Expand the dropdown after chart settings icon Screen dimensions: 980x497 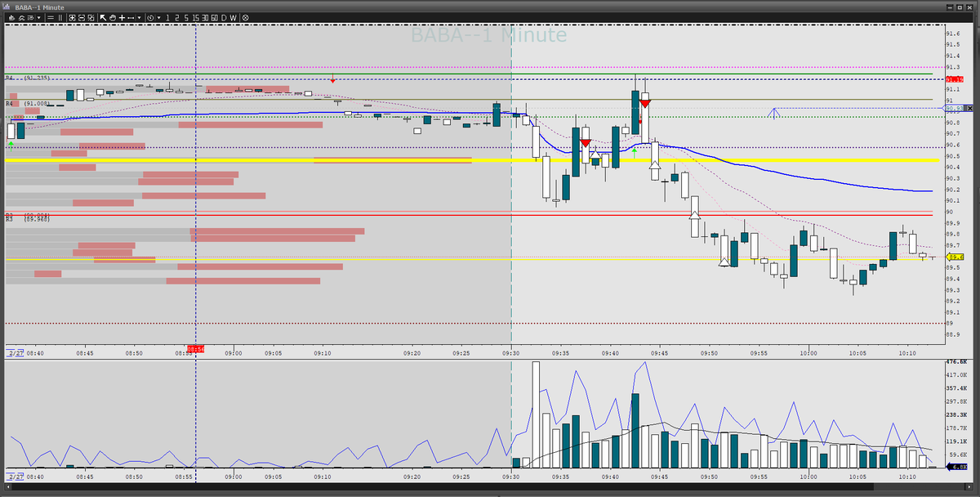point(39,17)
